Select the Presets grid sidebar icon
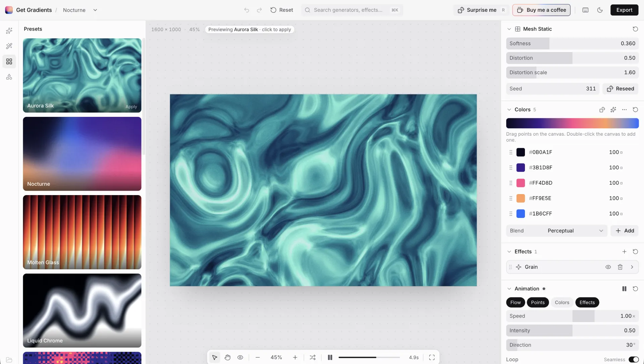Screen dimensions: 644x364 pyautogui.click(x=9, y=61)
